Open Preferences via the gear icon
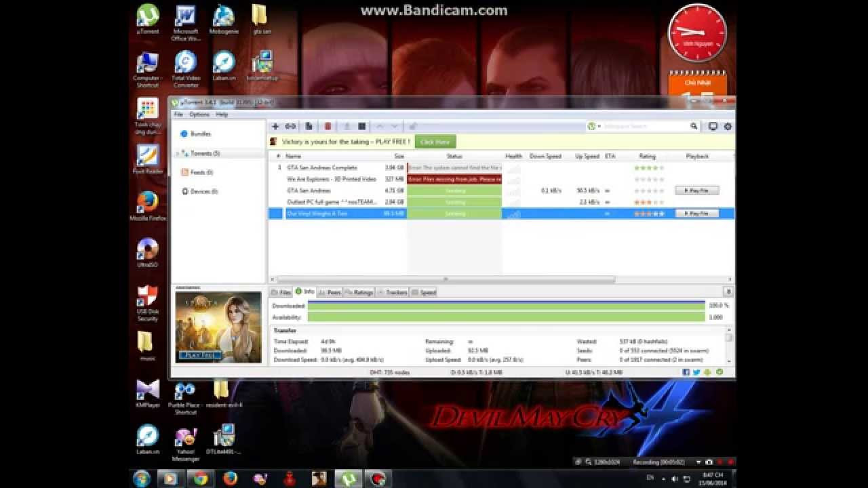Image resolution: width=868 pixels, height=488 pixels. [x=728, y=126]
